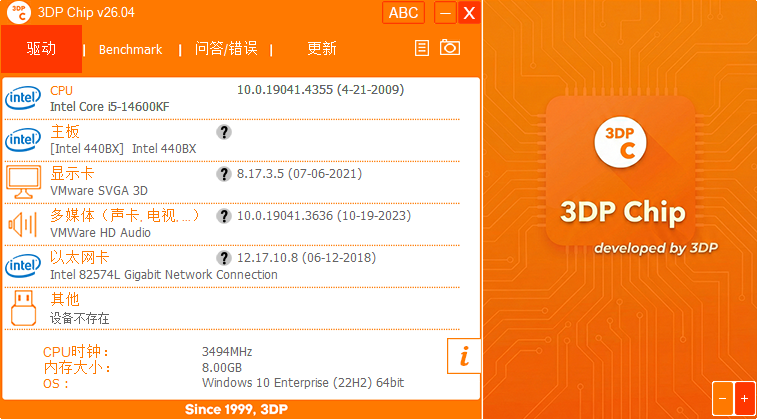Open the 显示卡 driver link
Viewport: 757px width, 419px height.
72,174
